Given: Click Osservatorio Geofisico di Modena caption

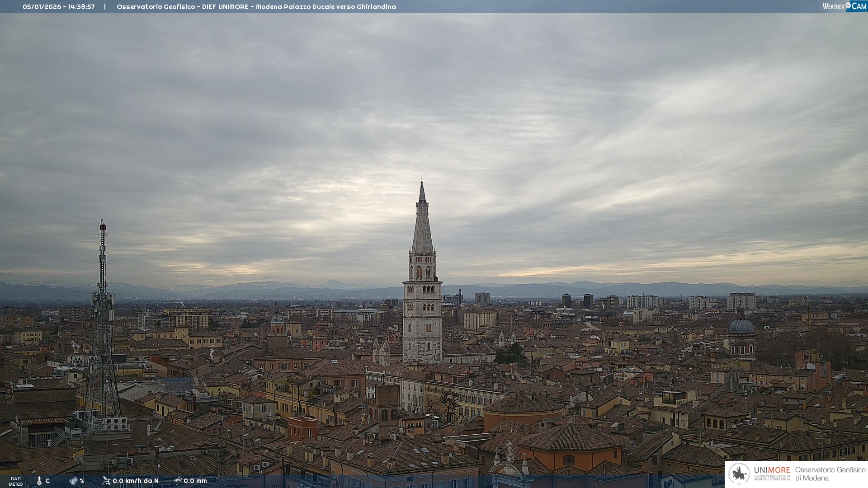Looking at the screenshot, I should 830,474.
